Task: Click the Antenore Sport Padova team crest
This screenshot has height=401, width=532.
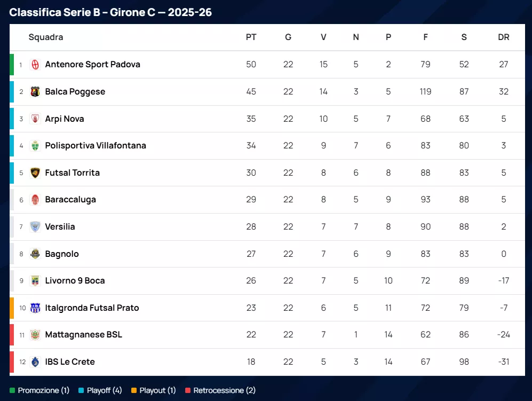Action: coord(35,65)
